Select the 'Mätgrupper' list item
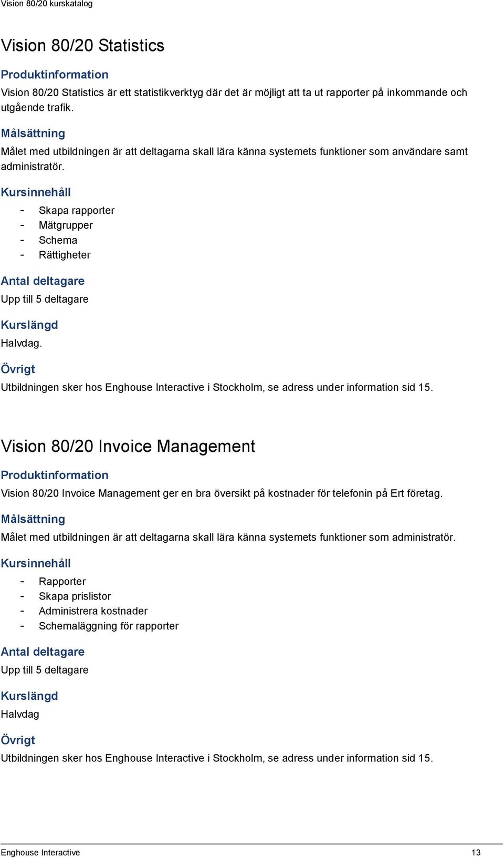504x858 pixels. coord(66,225)
